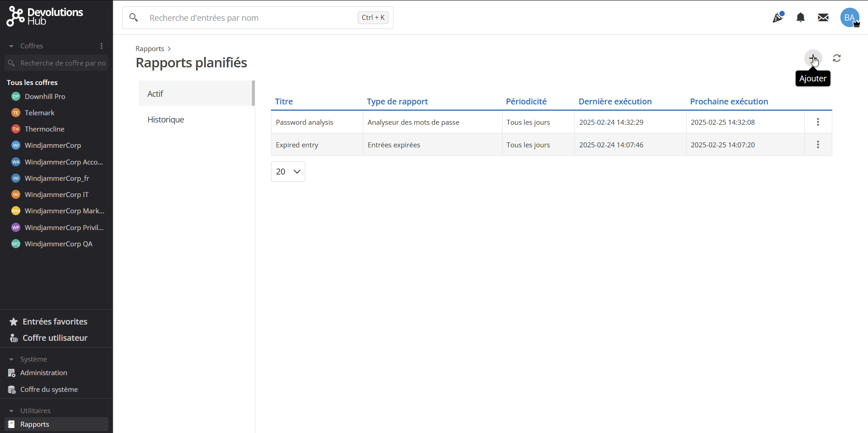This screenshot has height=433, width=868.
Task: Collapse the Système section
Action: (11, 359)
